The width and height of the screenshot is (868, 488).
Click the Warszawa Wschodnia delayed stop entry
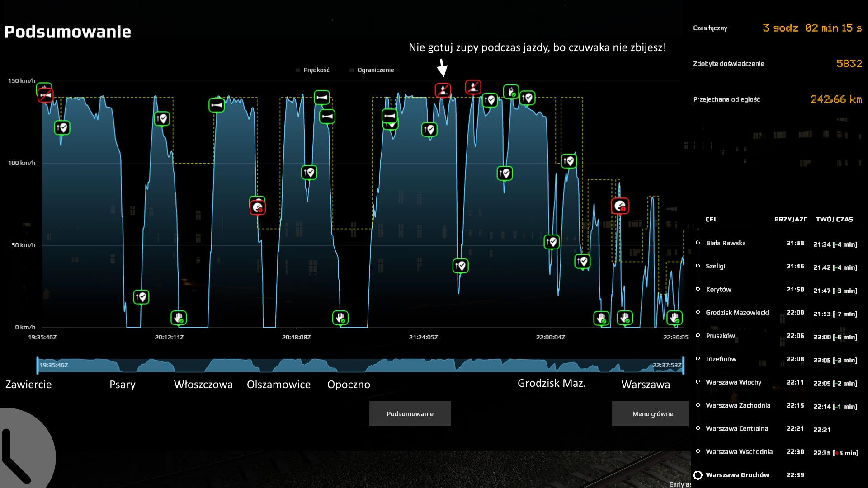739,452
